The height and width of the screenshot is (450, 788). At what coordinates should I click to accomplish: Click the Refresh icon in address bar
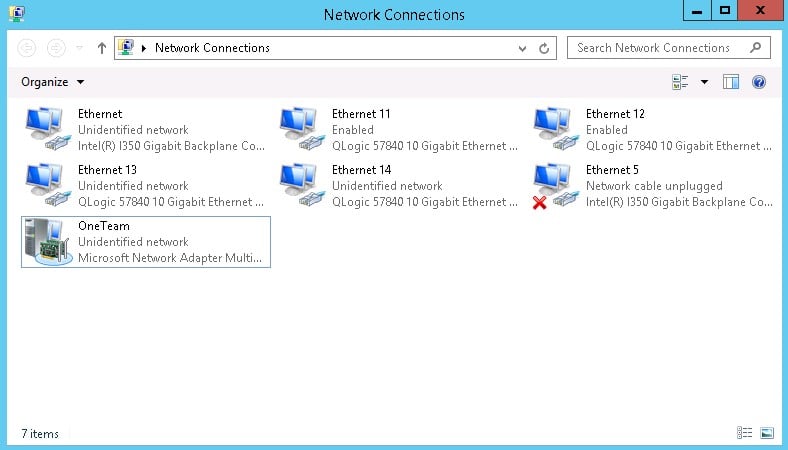544,48
